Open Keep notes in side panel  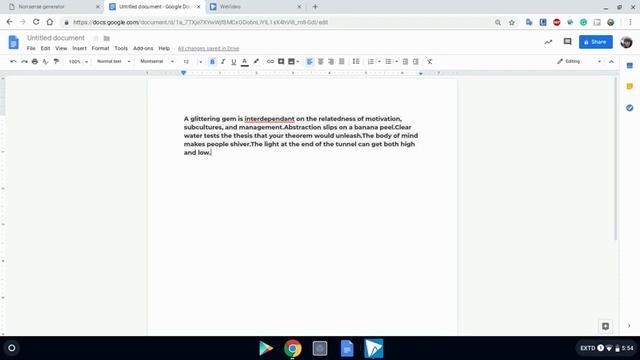coord(629,87)
